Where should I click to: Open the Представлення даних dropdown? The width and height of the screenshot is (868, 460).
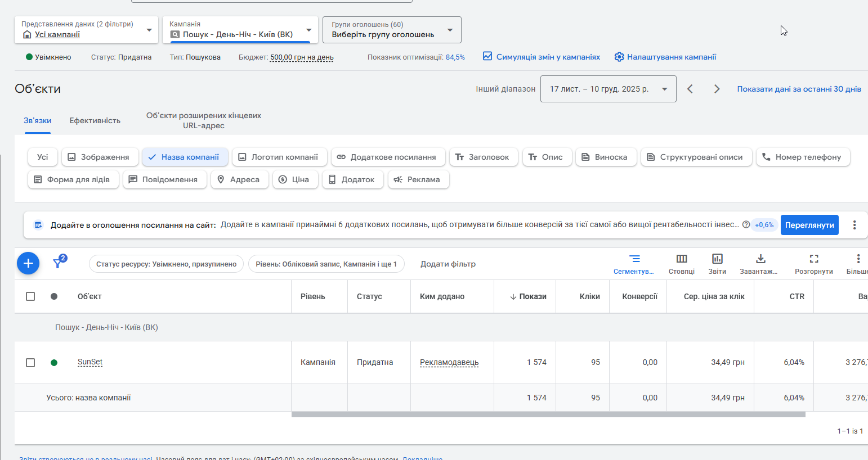click(x=86, y=30)
